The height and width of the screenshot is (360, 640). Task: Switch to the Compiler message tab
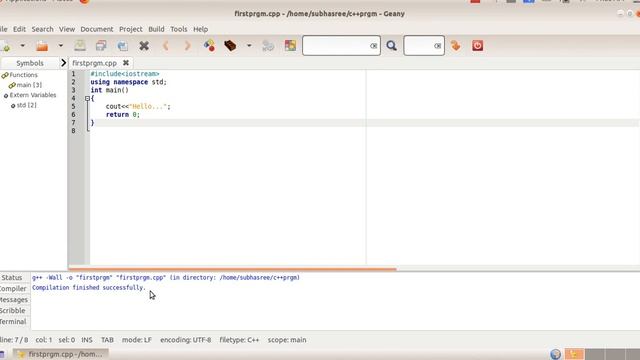click(x=13, y=289)
